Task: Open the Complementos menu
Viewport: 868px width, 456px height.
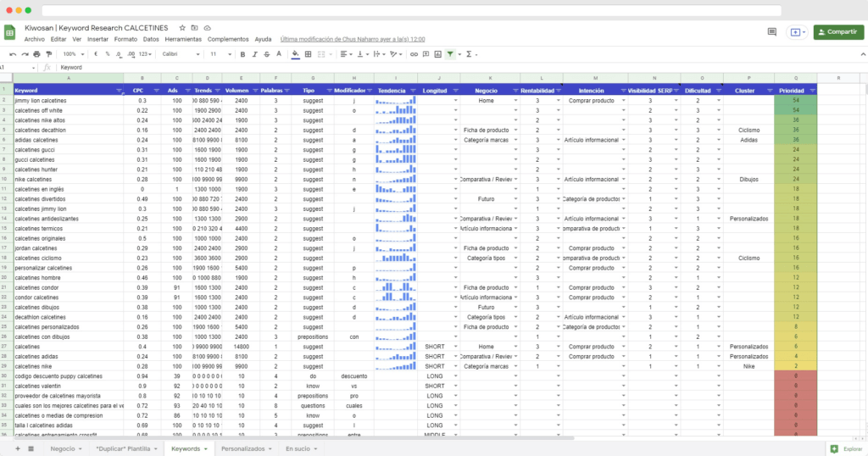Action: 228,39
